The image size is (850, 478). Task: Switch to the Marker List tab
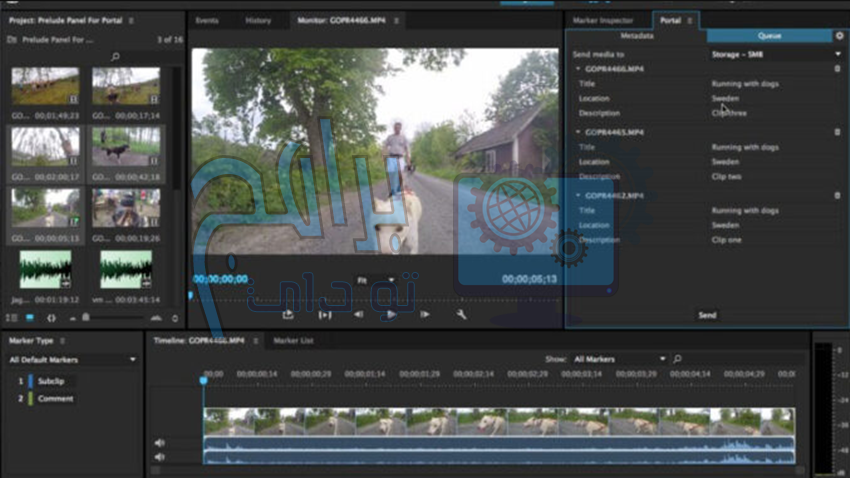293,341
